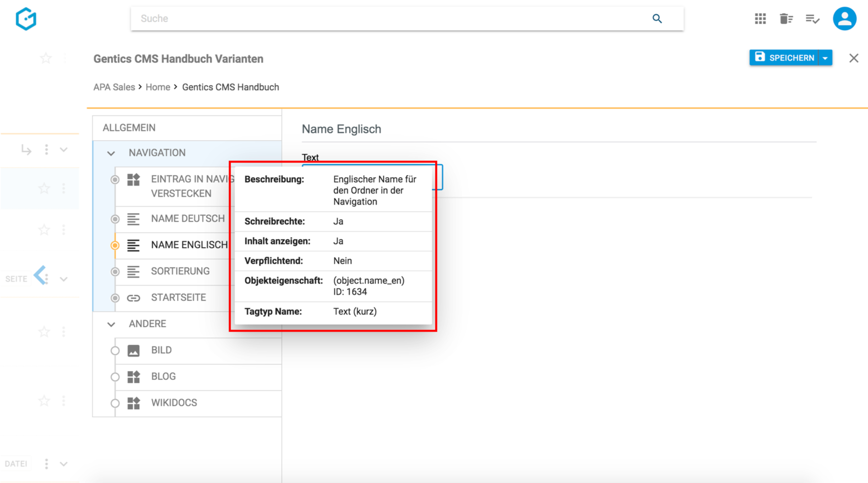Expand the Seite section chevron in sidebar
Viewport: 868px width, 483px height.
[64, 279]
